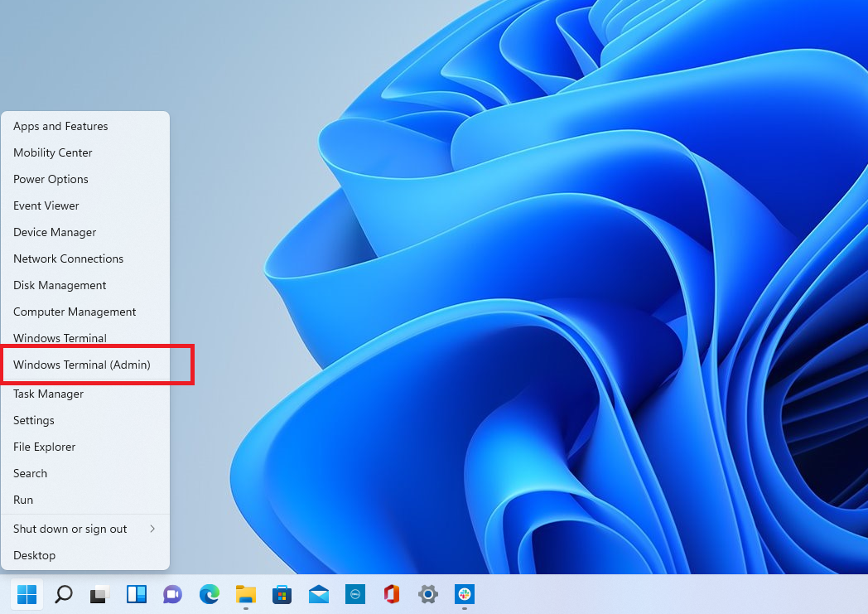This screenshot has height=614, width=868.
Task: Select Windows Terminal (Admin)
Action: (x=81, y=365)
